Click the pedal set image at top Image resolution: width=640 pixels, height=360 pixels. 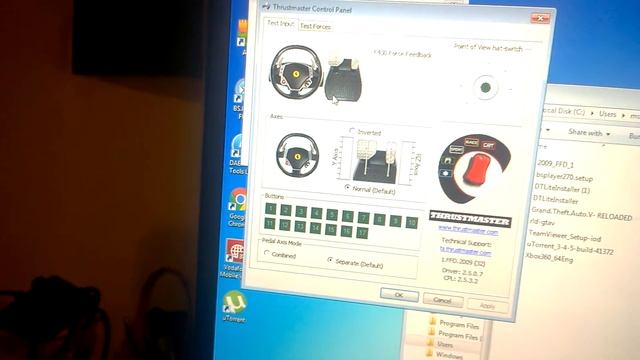[343, 78]
